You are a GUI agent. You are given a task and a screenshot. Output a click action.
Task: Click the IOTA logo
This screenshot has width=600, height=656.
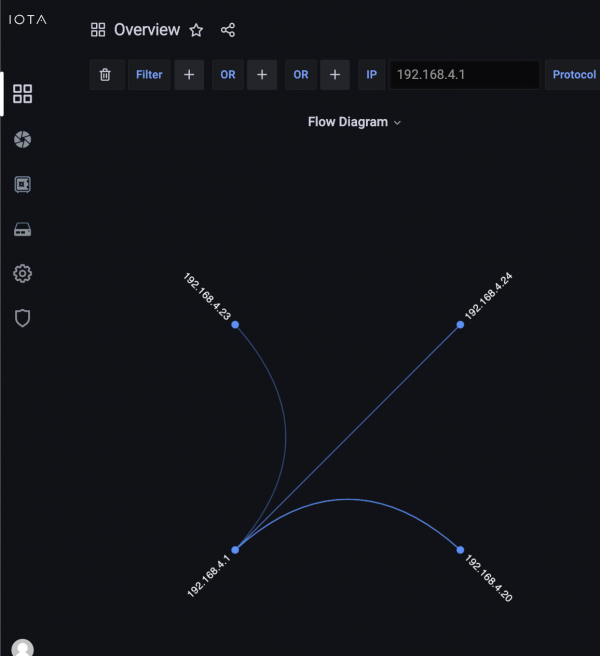point(28,19)
